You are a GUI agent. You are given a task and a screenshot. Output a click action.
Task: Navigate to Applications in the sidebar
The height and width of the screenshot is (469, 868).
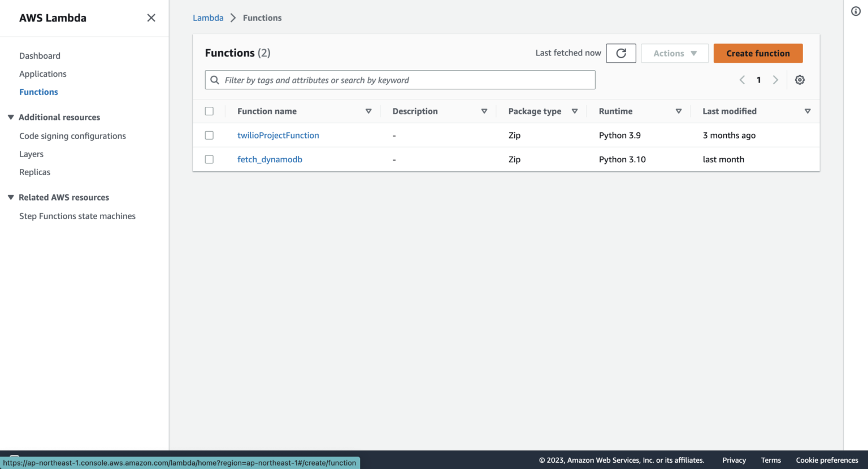pos(43,73)
